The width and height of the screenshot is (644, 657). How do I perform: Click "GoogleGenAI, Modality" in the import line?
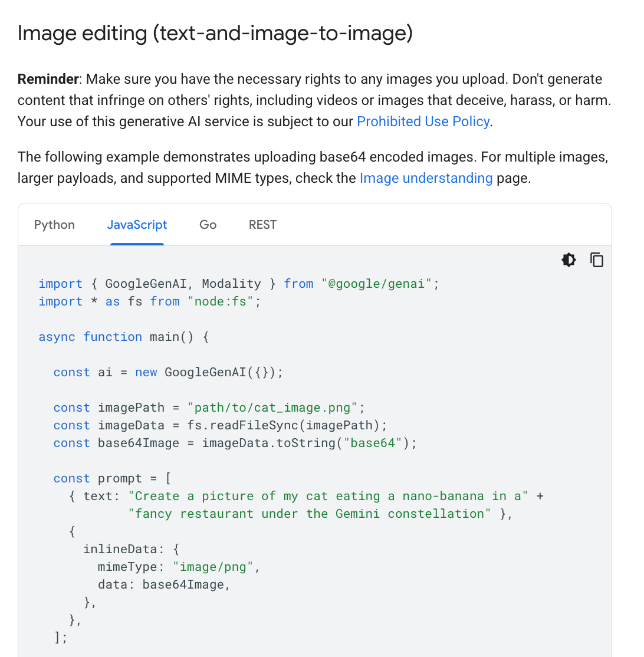pos(183,284)
